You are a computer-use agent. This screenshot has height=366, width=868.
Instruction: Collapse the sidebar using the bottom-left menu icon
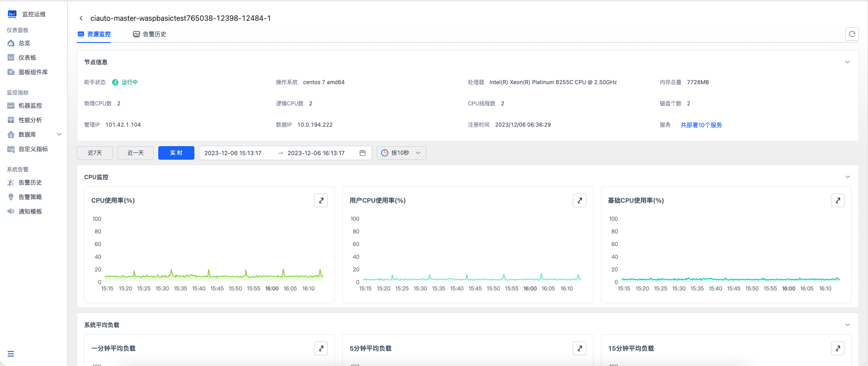[x=11, y=354]
